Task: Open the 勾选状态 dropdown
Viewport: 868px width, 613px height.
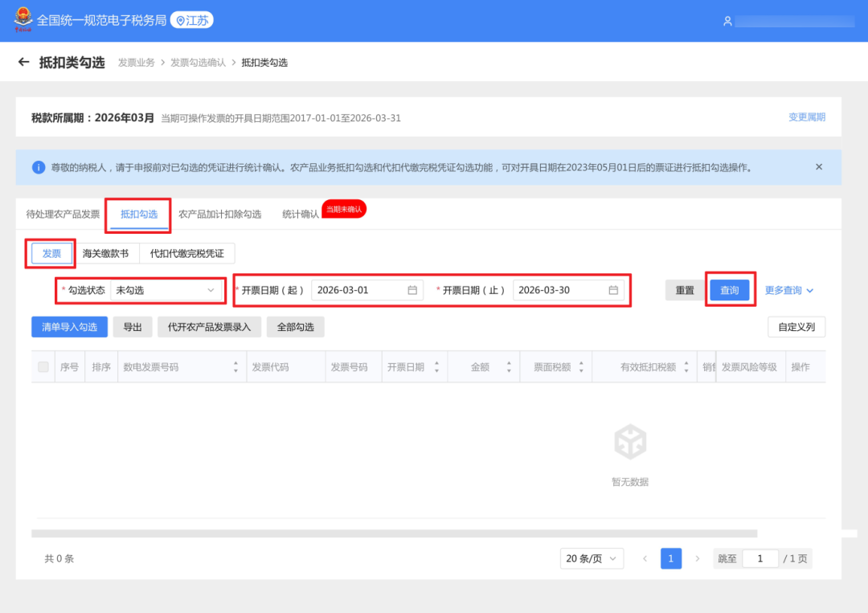Action: pos(166,290)
